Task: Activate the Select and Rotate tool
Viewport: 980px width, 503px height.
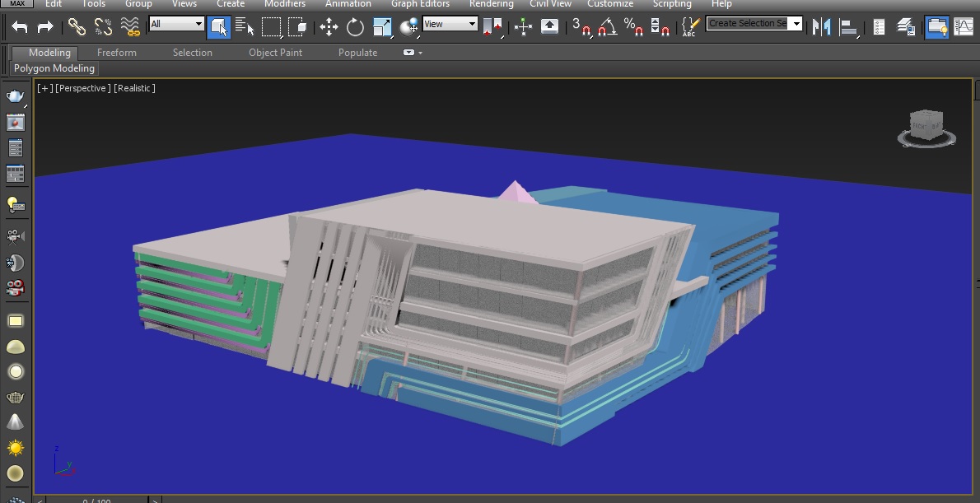Action: pyautogui.click(x=355, y=27)
